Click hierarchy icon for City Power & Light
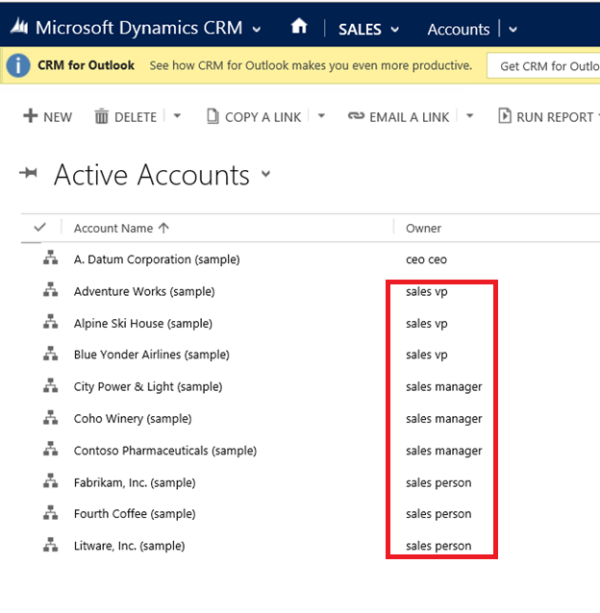 [50, 385]
